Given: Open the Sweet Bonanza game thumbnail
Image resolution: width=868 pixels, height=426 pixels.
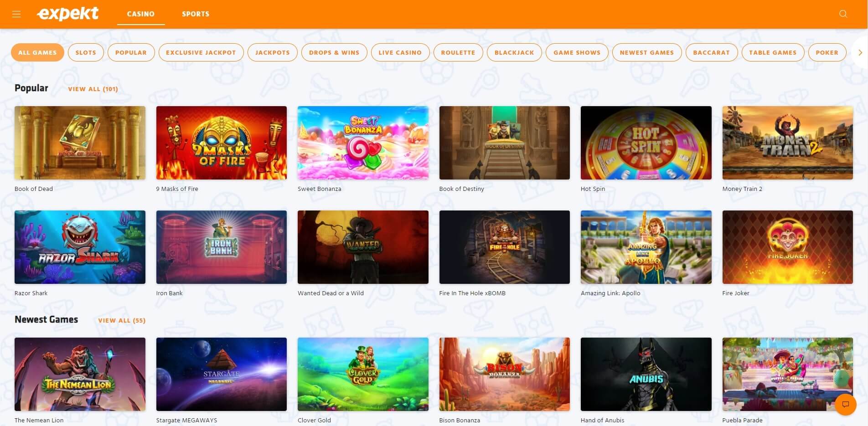Looking at the screenshot, I should [x=363, y=143].
